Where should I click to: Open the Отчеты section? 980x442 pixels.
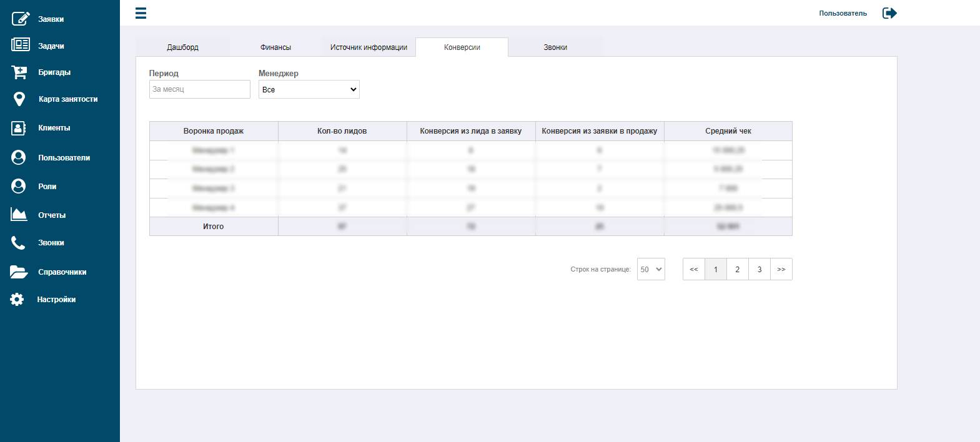pyautogui.click(x=52, y=215)
